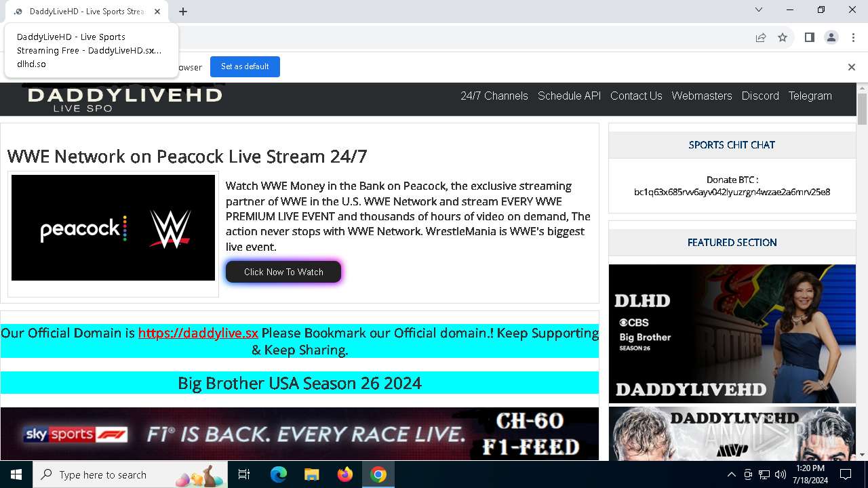The image size is (868, 488).
Task: Click the Click Now To Watch button
Action: (283, 272)
